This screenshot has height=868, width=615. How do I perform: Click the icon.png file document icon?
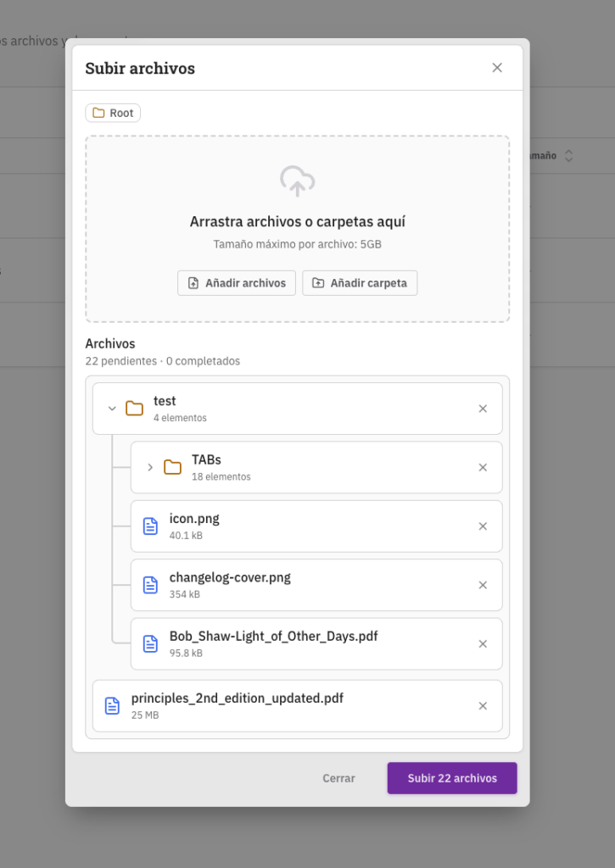[150, 526]
